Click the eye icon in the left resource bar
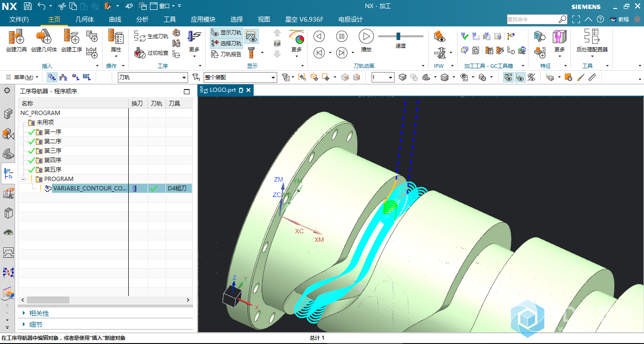Image resolution: width=644 pixels, height=344 pixels. tap(8, 232)
